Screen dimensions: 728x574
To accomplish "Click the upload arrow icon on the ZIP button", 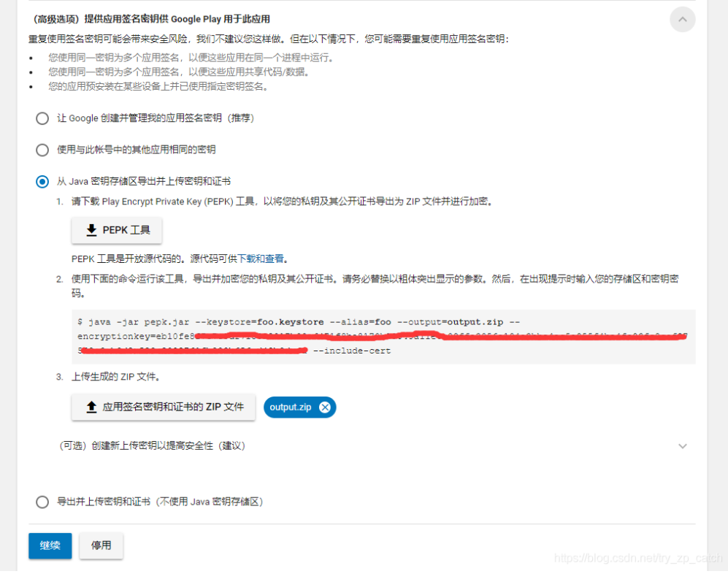I will click(91, 407).
